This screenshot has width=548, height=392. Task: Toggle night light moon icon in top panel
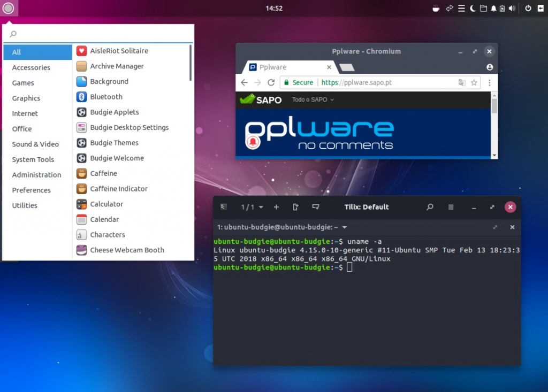(473, 8)
